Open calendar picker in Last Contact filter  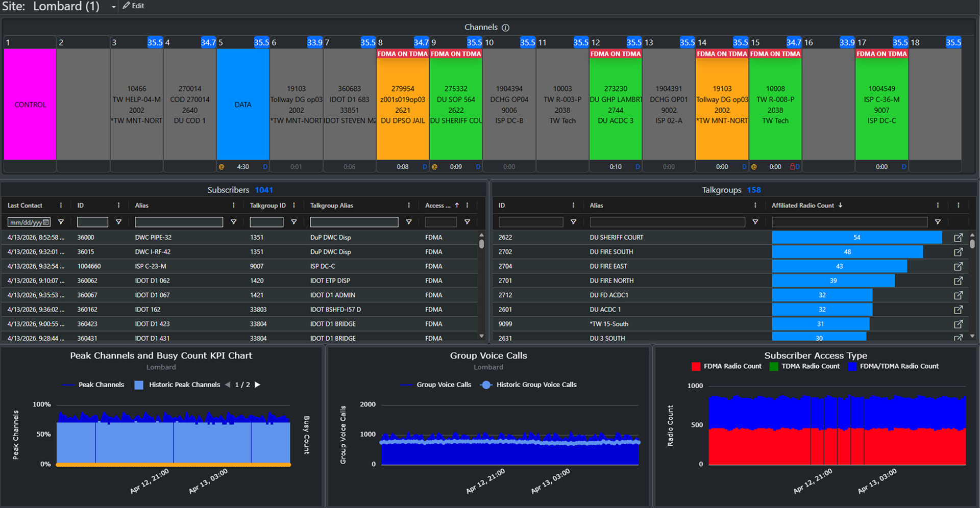point(46,222)
